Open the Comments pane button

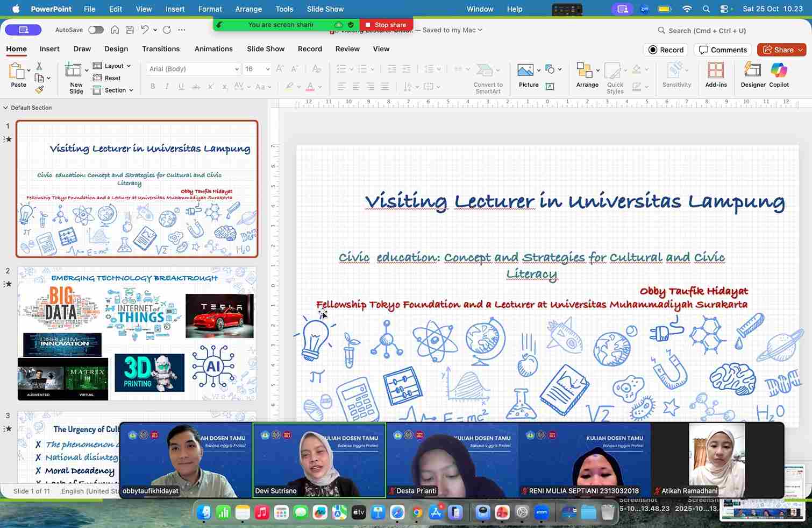point(723,50)
